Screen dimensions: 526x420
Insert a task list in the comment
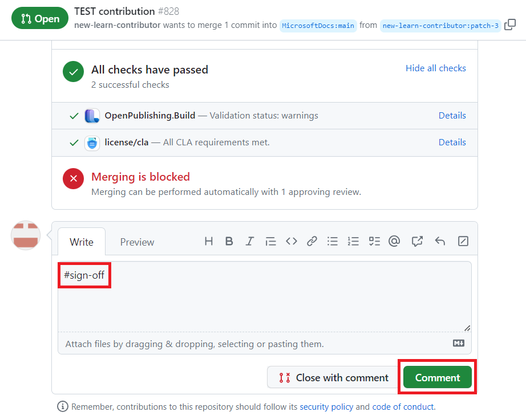tap(374, 241)
